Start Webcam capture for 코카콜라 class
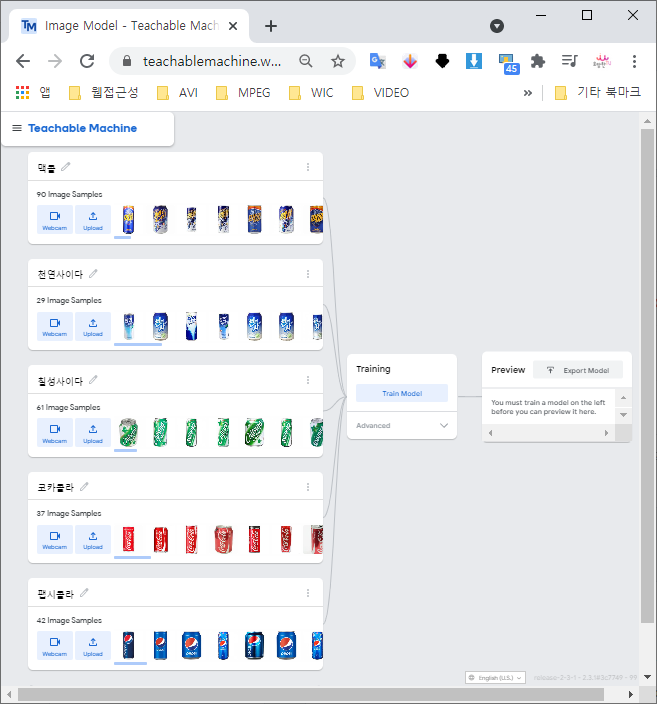Image resolution: width=657 pixels, height=704 pixels. pyautogui.click(x=55, y=539)
